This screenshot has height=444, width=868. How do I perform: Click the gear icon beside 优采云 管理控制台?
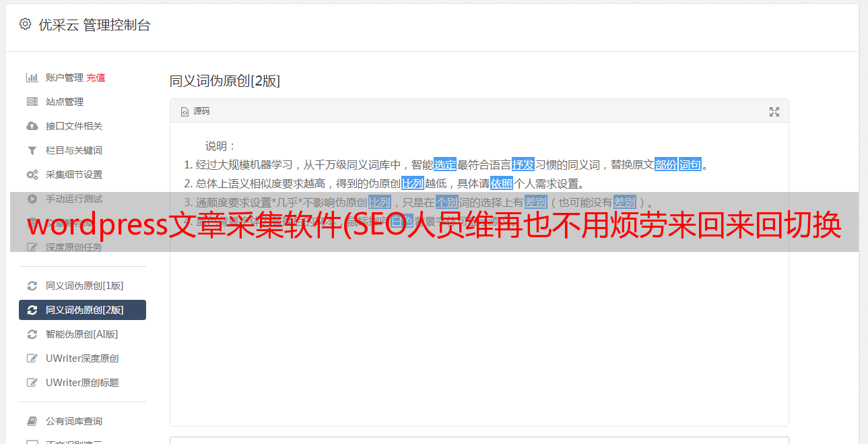pyautogui.click(x=25, y=24)
